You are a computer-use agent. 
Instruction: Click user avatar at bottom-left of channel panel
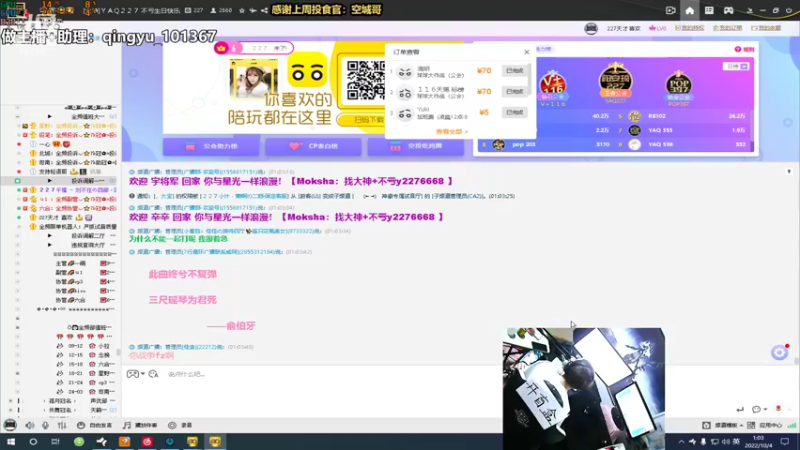click(10, 425)
